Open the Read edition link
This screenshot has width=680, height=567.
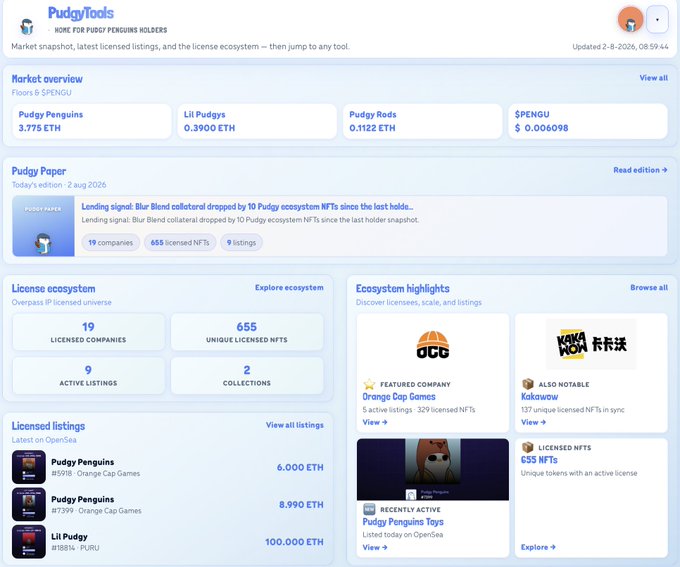(x=640, y=170)
